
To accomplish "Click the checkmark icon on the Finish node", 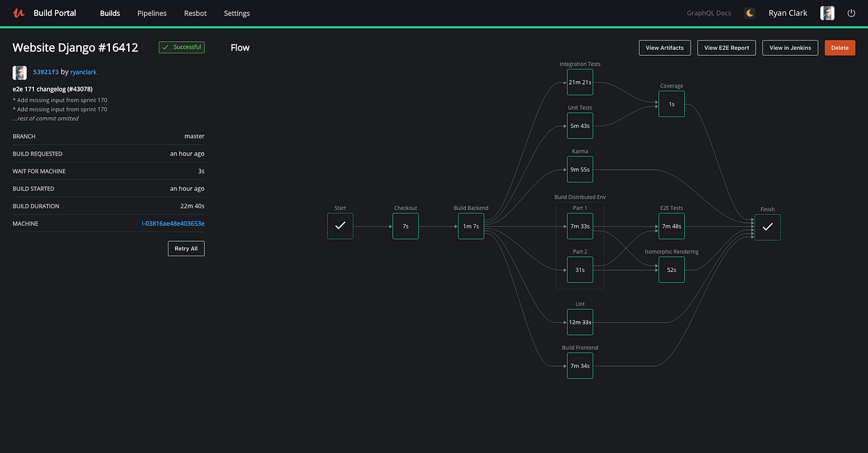I will [x=767, y=227].
